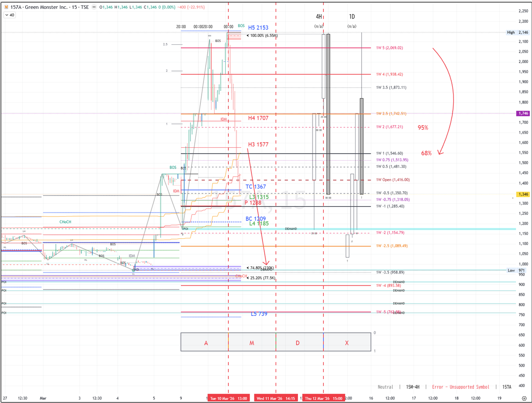Image resolution: width=532 pixels, height=403 pixels.
Task: Click the 95% annotation text
Action: (x=423, y=127)
